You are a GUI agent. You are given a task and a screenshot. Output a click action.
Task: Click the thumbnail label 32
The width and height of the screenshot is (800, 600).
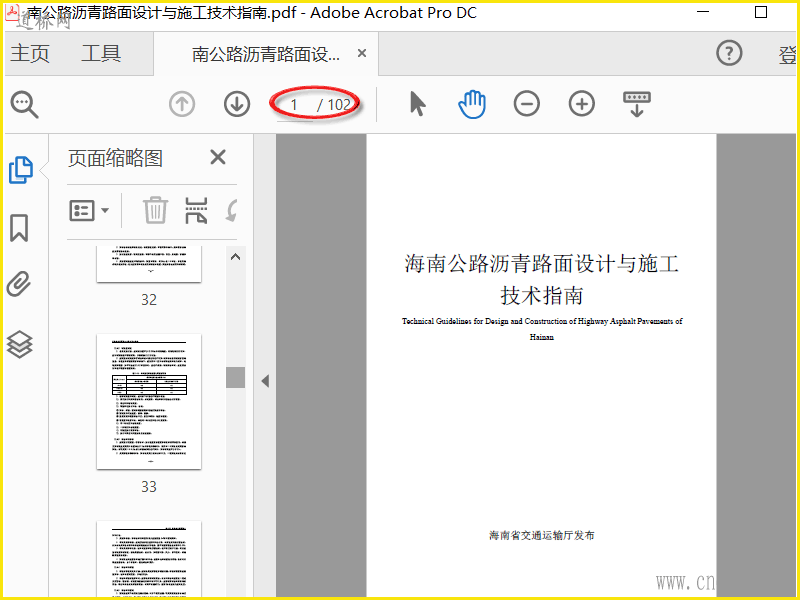(x=149, y=299)
